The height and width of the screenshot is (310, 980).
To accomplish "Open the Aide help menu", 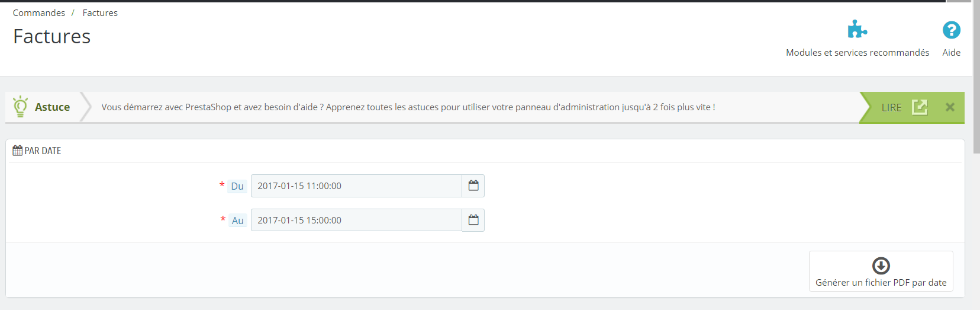I will click(951, 52).
